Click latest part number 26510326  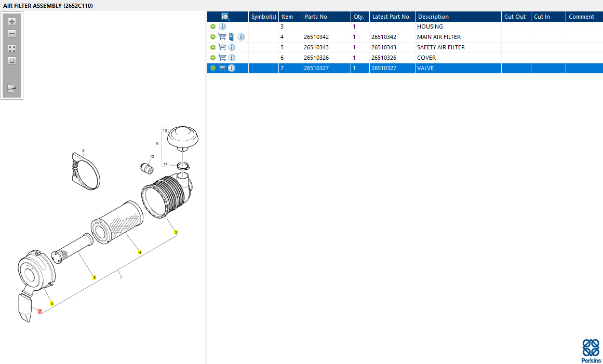(x=392, y=58)
